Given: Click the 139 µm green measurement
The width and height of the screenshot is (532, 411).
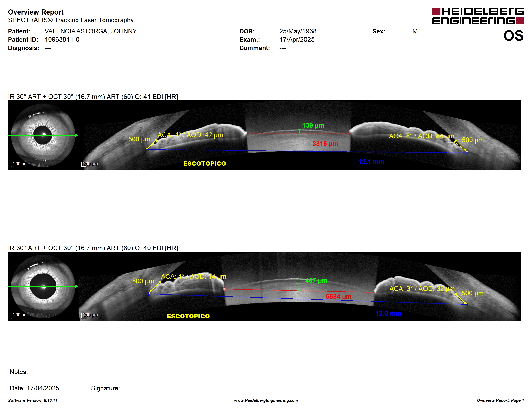Looking at the screenshot, I should 313,125.
